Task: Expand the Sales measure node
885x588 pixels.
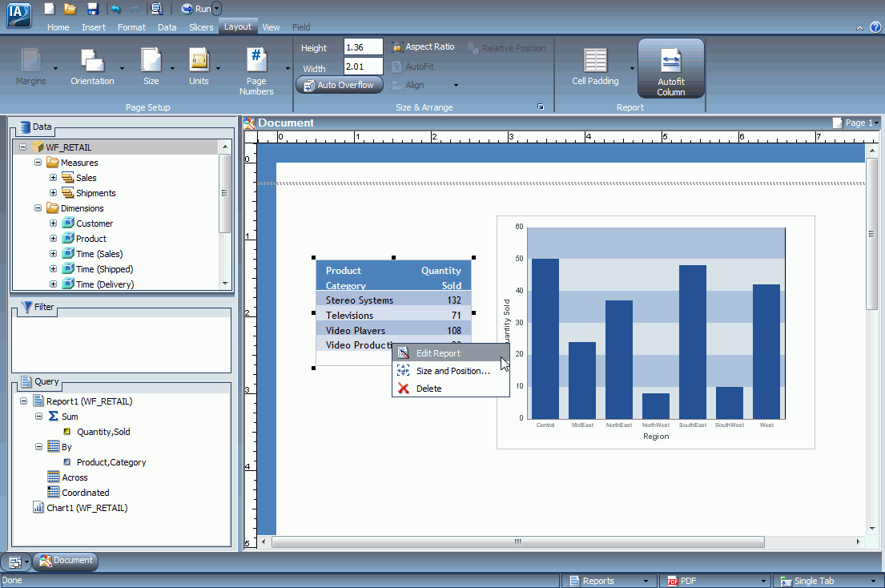Action: click(53, 177)
